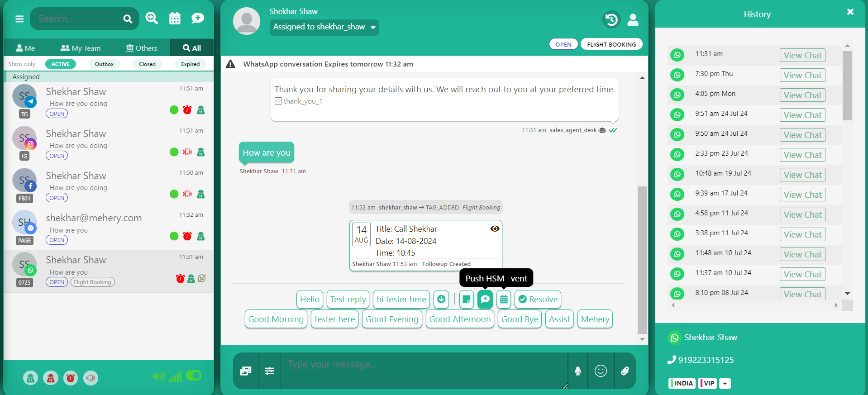The width and height of the screenshot is (868, 395).
Task: Click the vibrating phone filter icon at bottom
Action: click(x=91, y=378)
